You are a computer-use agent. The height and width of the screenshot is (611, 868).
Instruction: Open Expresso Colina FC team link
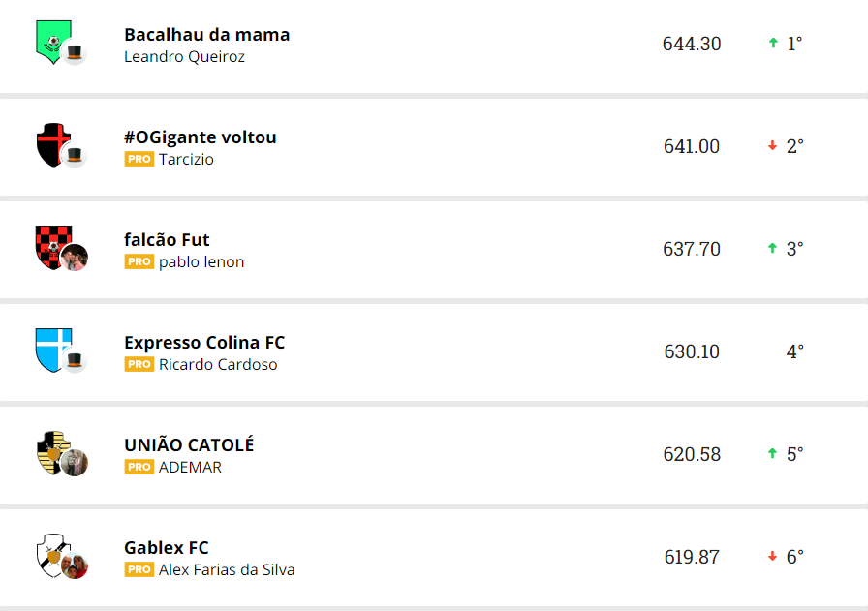coord(204,343)
